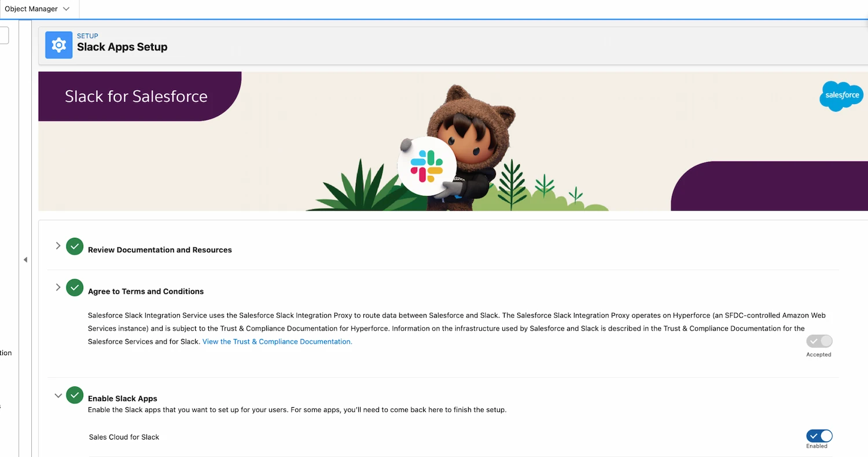
Task: Click the Sales Cloud for Slack label
Action: [x=124, y=437]
